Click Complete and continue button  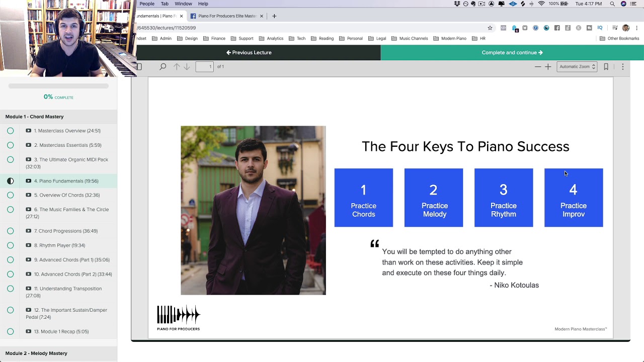tap(512, 52)
